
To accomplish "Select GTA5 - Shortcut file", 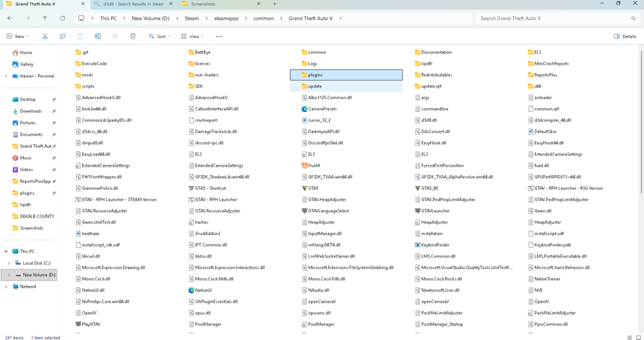I will tap(207, 188).
